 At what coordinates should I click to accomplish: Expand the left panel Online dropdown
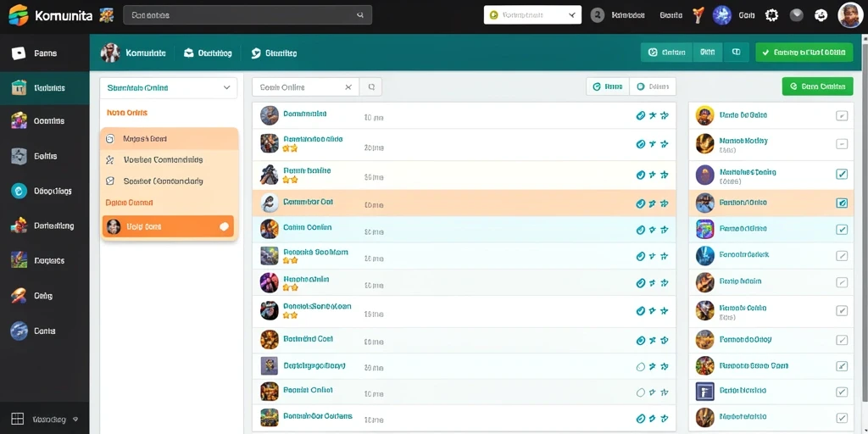(x=169, y=87)
